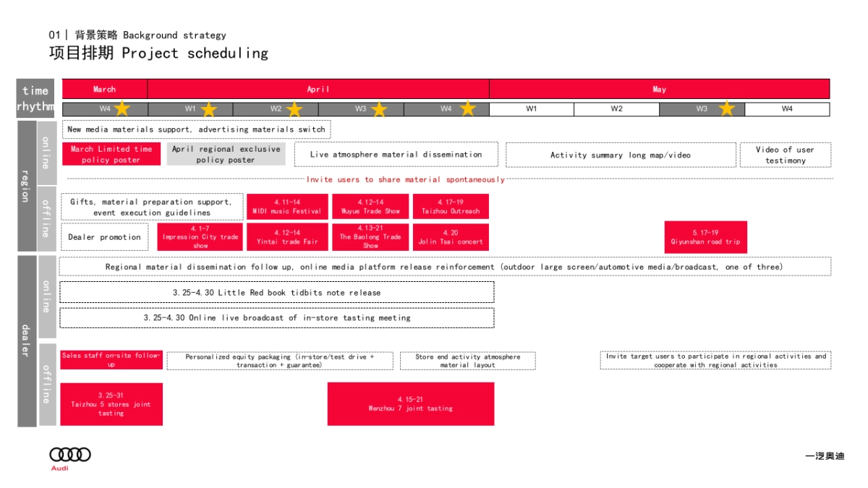Viewport: 868px width, 488px height.
Task: Select the April month header
Action: click(318, 89)
